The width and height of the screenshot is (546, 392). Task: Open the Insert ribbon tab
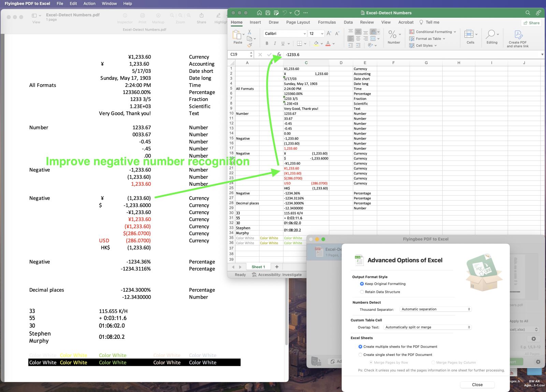pos(255,22)
